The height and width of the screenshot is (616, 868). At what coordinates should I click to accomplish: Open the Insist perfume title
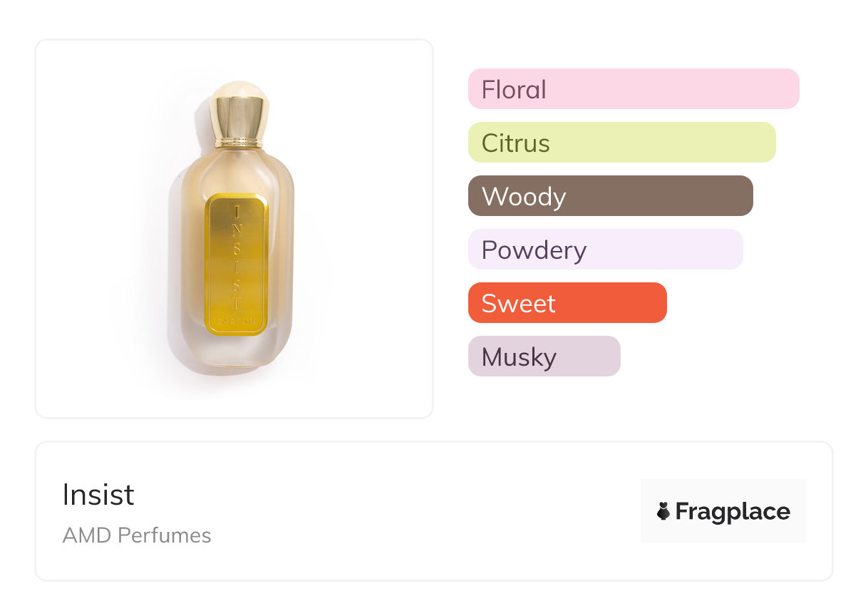pyautogui.click(x=98, y=495)
